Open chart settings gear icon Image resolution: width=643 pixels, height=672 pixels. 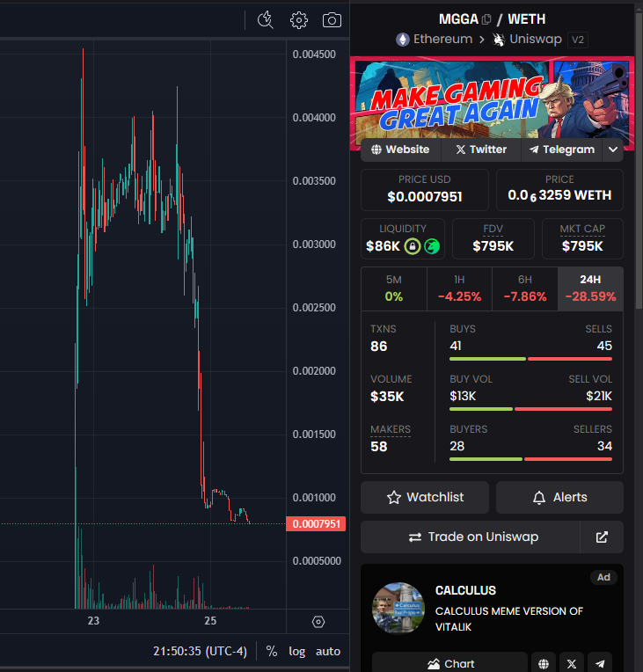pyautogui.click(x=299, y=20)
